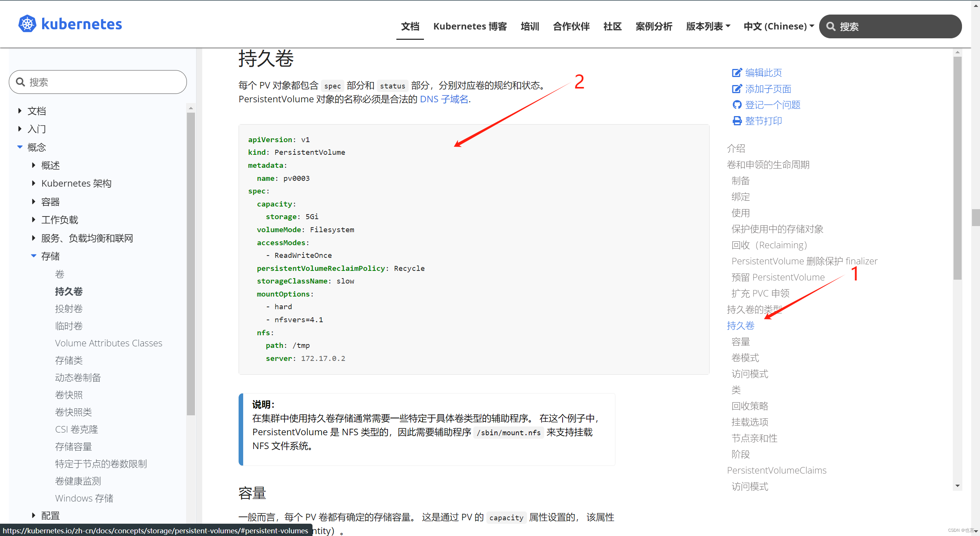
Task: Click the 整节打印 link
Action: pos(763,121)
